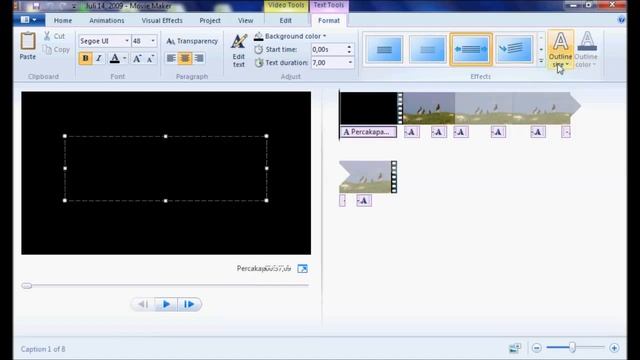Zoom out the timeline with minus
This screenshot has width=640, height=360.
(537, 348)
